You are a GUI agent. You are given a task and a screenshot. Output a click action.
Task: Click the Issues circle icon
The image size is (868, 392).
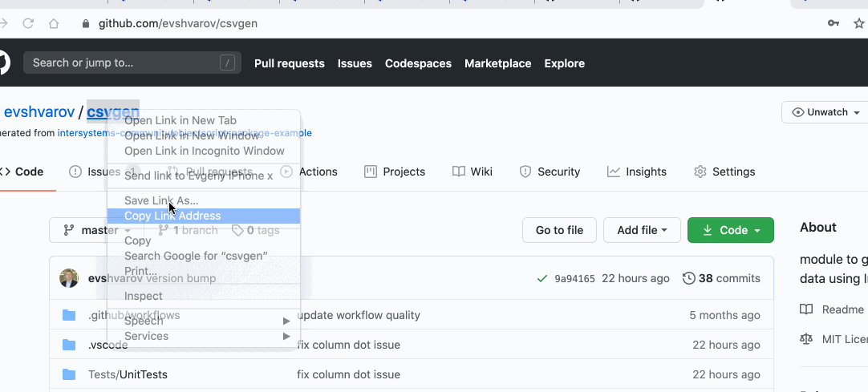tap(75, 172)
